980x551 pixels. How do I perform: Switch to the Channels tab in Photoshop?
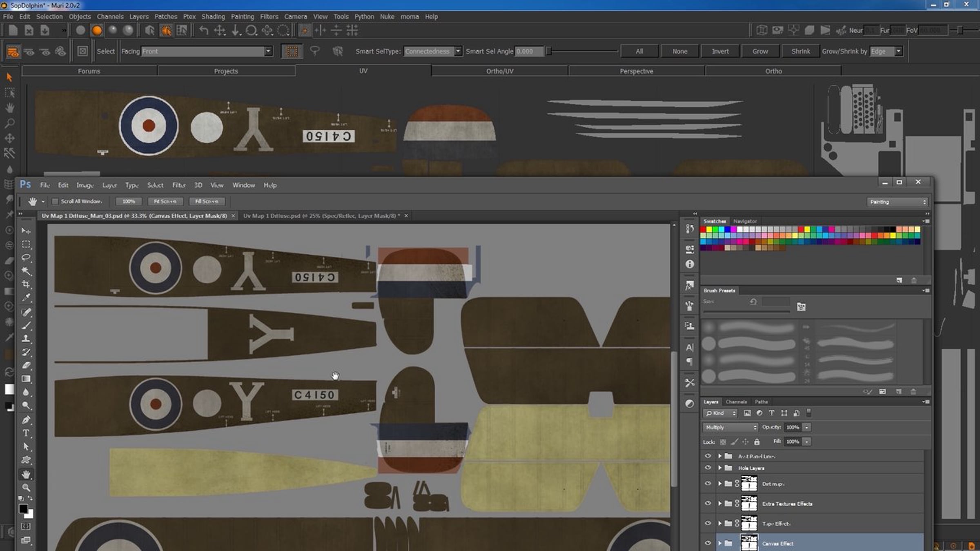736,402
